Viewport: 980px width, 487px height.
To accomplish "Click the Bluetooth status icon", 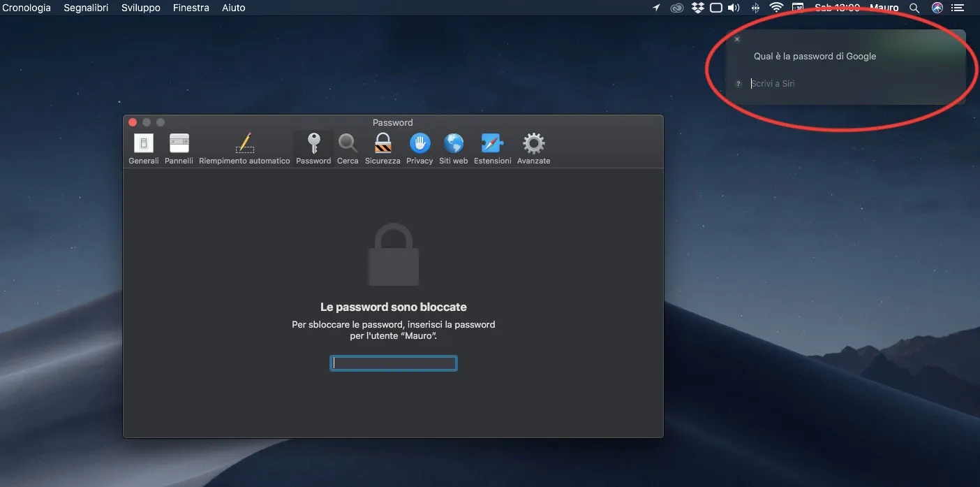I will pyautogui.click(x=755, y=7).
